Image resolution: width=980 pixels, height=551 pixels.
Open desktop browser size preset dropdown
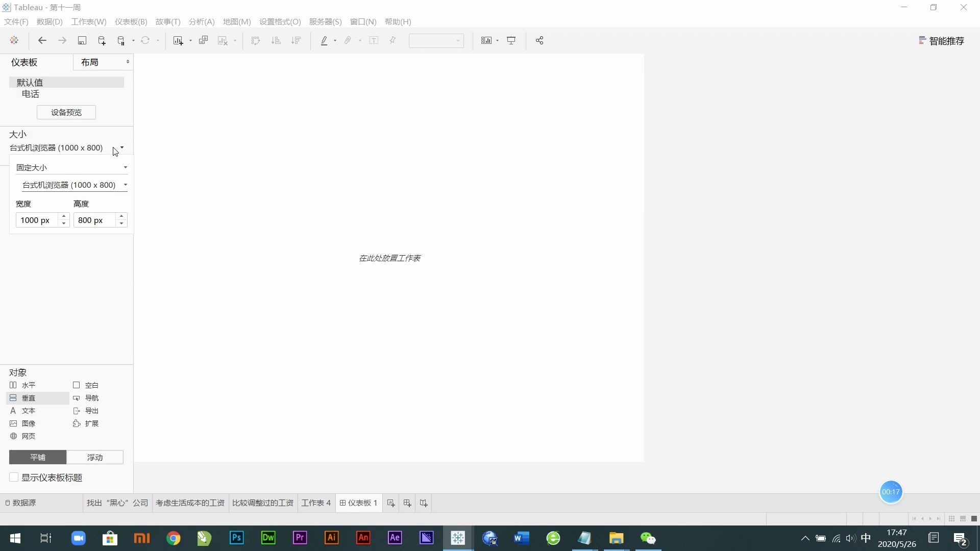[x=75, y=185]
